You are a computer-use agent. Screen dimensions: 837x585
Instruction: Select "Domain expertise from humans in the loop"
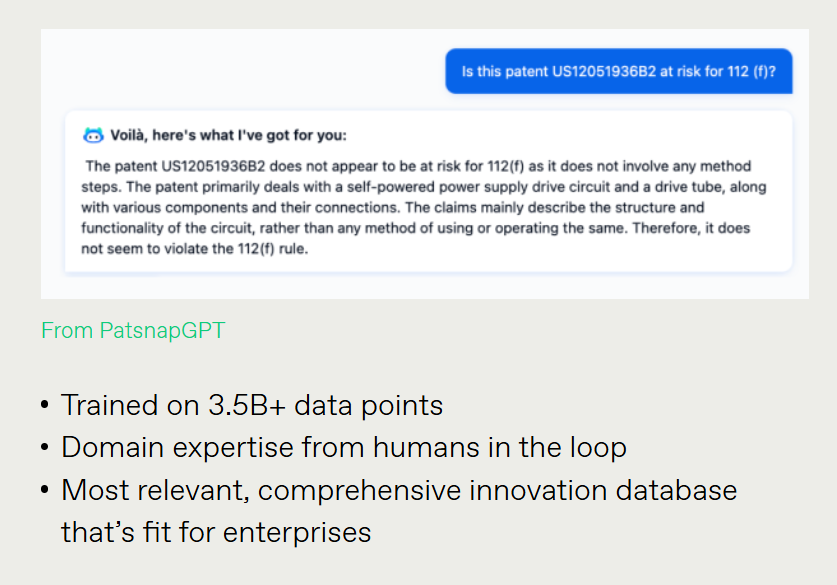[x=343, y=447]
